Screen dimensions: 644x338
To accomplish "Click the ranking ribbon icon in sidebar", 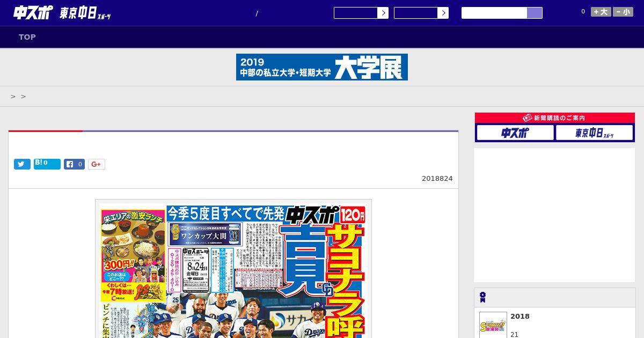I will coord(482,297).
